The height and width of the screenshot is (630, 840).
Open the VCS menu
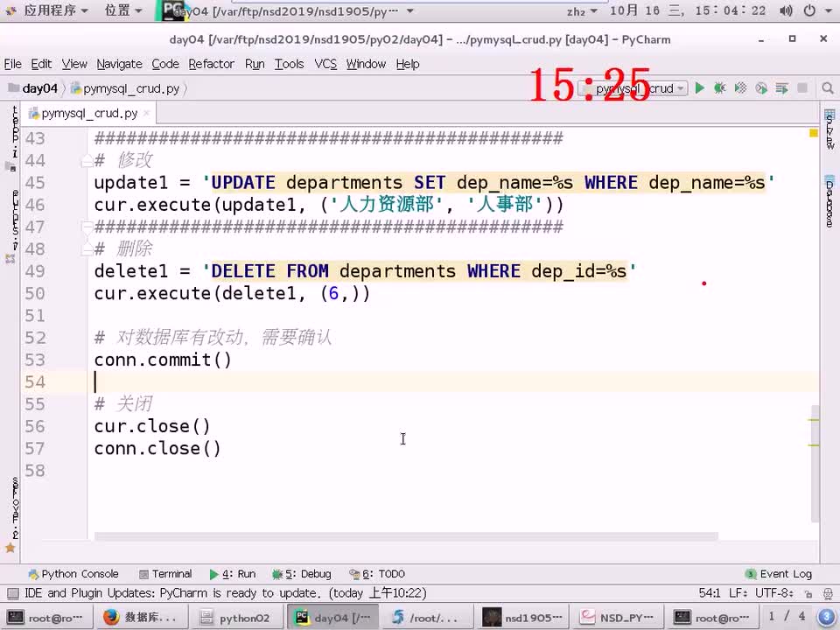point(325,64)
